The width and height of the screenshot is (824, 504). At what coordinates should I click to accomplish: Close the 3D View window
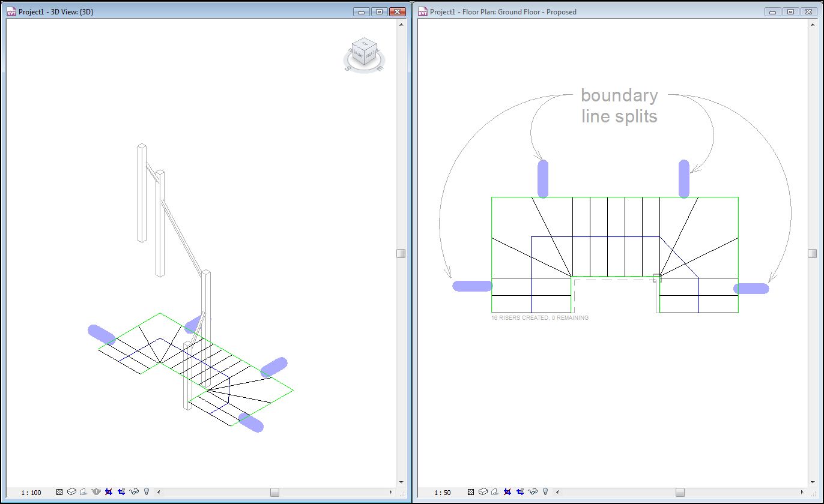[x=398, y=11]
